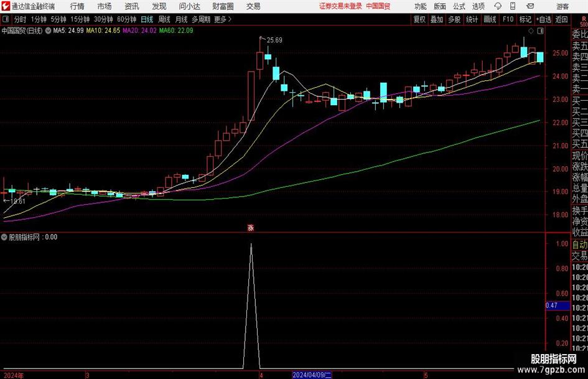
Task: Open F10 company info
Action: (x=508, y=19)
